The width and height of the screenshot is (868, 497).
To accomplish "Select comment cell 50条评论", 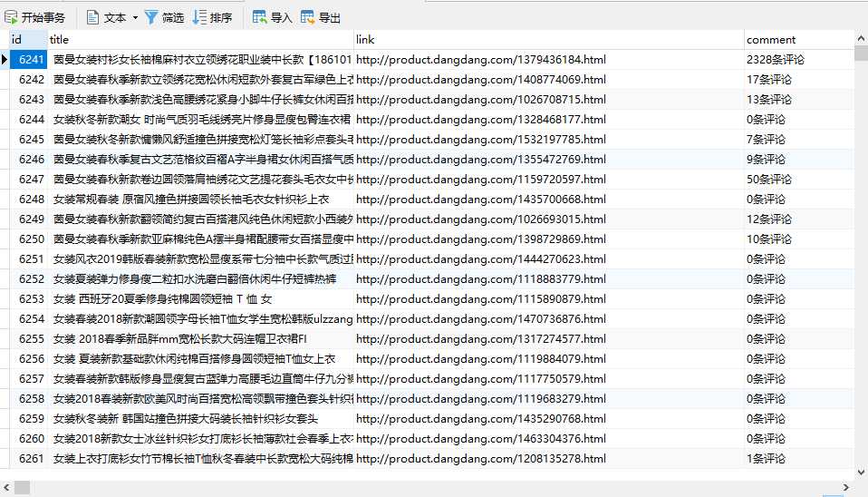I will [x=799, y=179].
